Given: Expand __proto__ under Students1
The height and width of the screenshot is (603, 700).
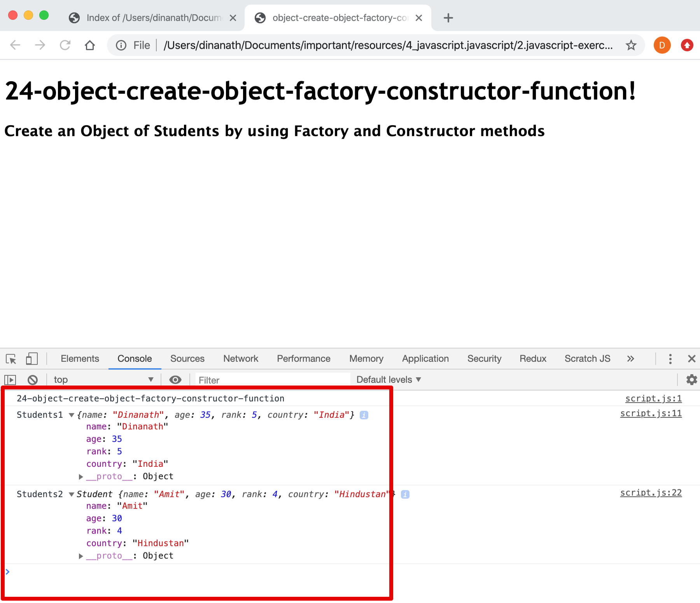Looking at the screenshot, I should click(81, 477).
